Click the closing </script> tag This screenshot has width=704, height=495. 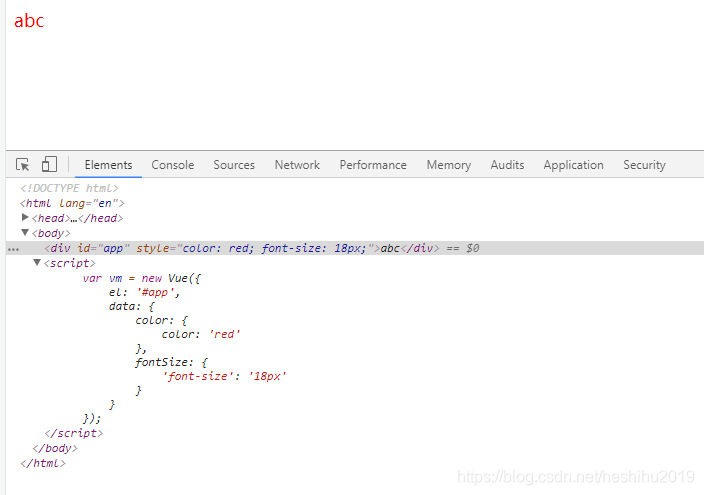74,433
